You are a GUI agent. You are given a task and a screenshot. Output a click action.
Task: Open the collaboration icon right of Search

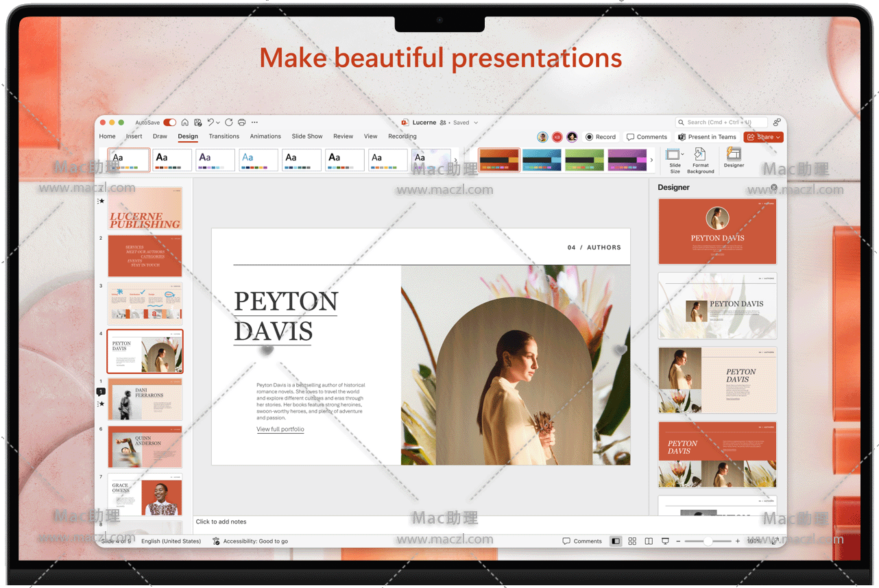click(777, 123)
